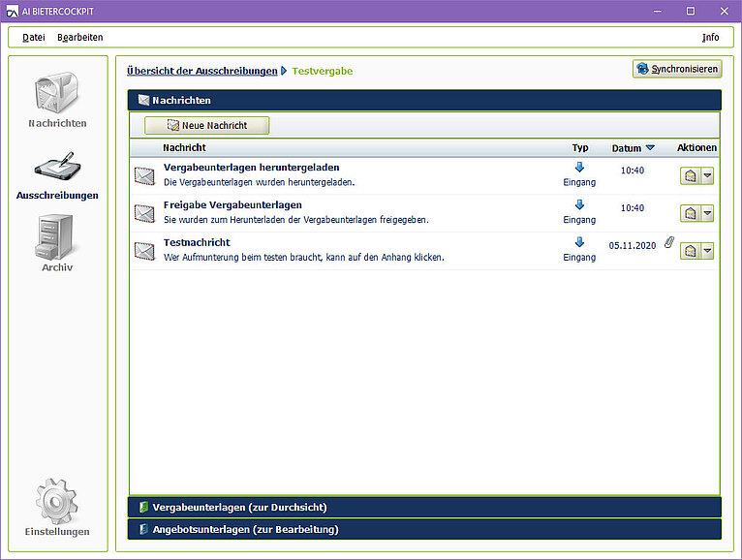Click open-message action icon for Testnachricht

coord(691,250)
